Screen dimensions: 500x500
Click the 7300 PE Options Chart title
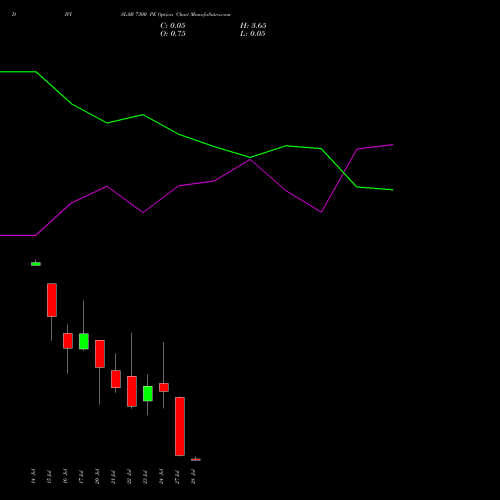pyautogui.click(x=175, y=15)
